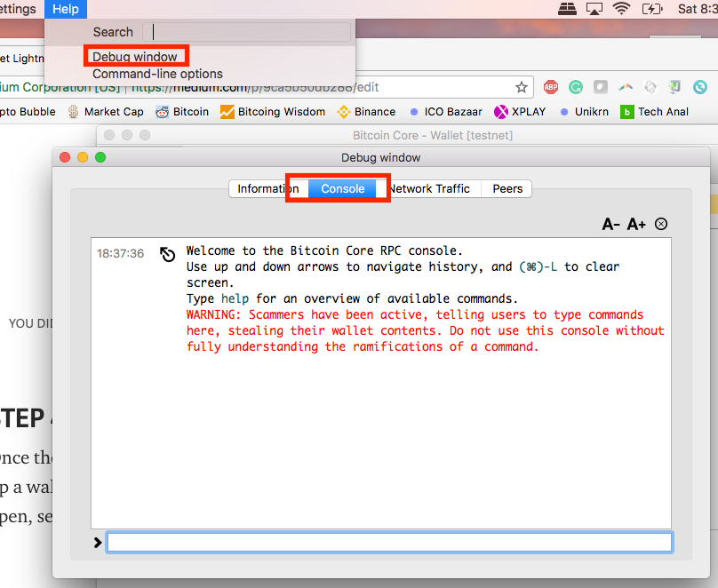This screenshot has width=718, height=588.
Task: Clear console with the circled X icon
Action: pos(661,224)
